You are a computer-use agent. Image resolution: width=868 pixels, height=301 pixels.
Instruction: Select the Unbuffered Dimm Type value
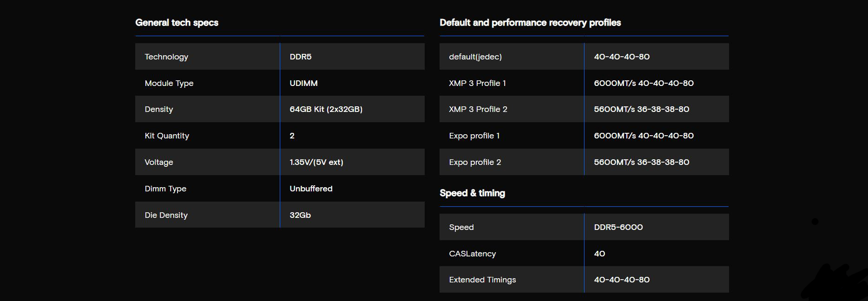(311, 189)
